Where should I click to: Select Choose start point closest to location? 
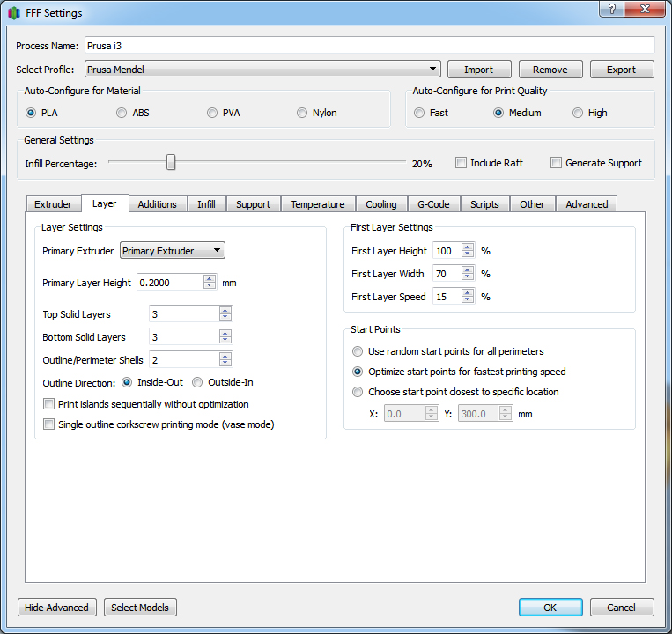coord(358,392)
